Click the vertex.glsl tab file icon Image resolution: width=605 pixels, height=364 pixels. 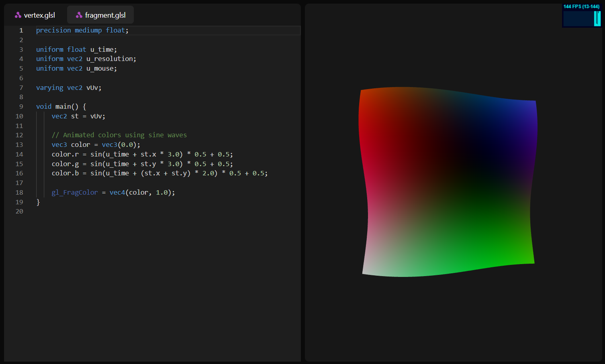coord(18,15)
